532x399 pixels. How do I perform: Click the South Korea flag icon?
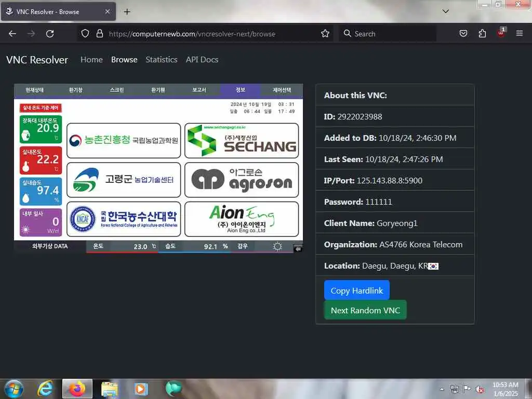[433, 267]
